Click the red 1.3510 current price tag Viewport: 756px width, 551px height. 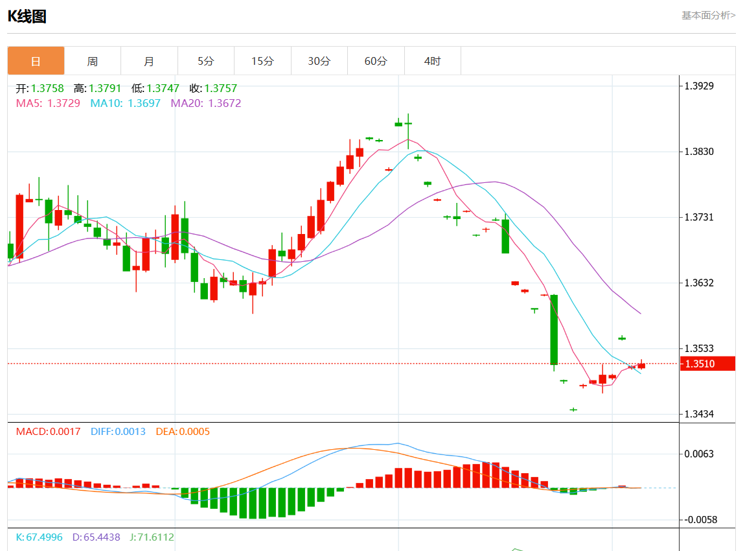point(707,364)
